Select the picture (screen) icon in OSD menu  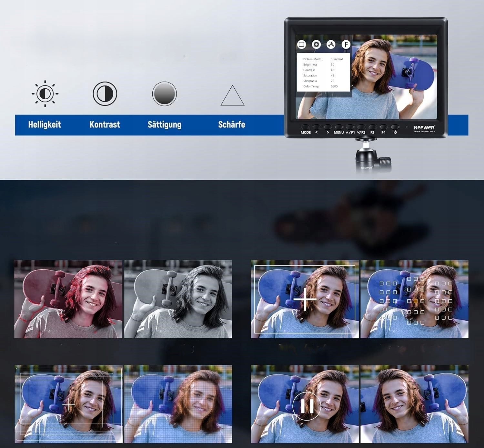click(301, 45)
